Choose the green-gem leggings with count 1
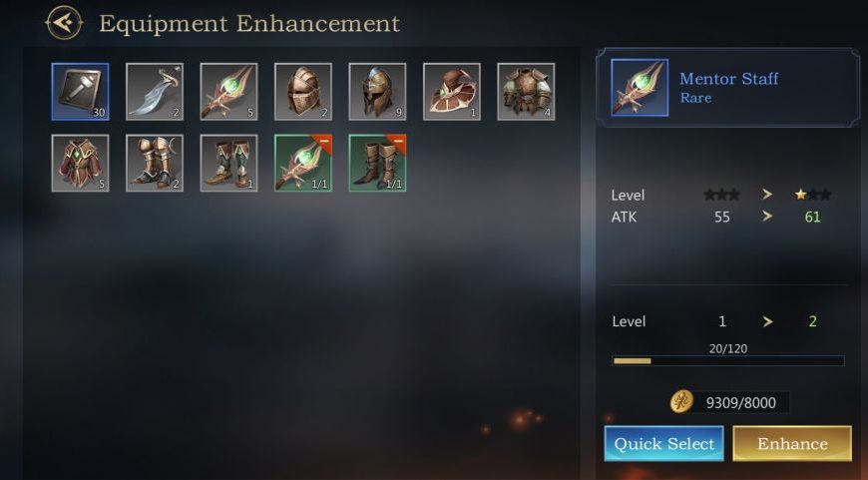 click(x=228, y=164)
